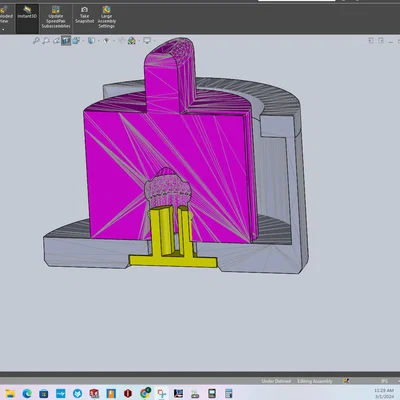The image size is (400, 400).
Task: Click the rebuild status icon in status bar
Action: click(346, 381)
